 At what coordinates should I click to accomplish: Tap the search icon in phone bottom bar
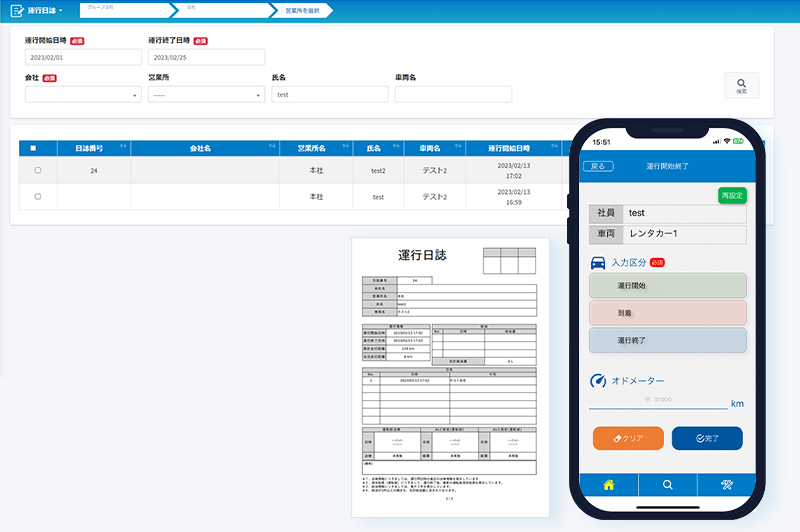click(668, 485)
